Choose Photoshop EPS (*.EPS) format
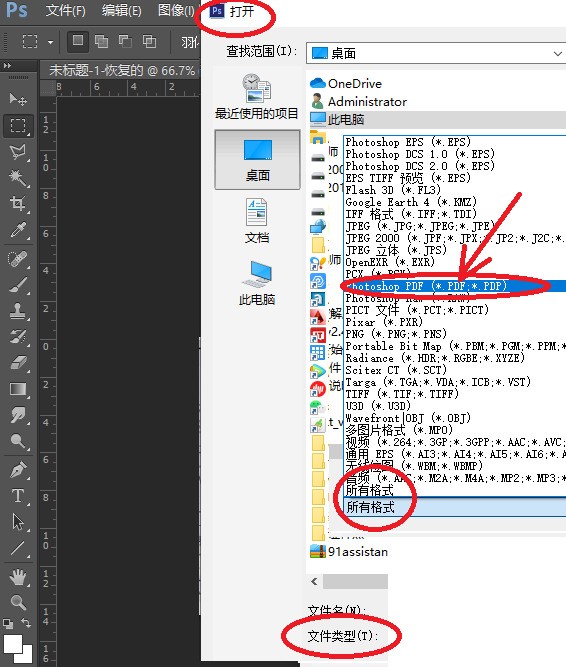Screen dimensions: 566x667 (455, 142)
